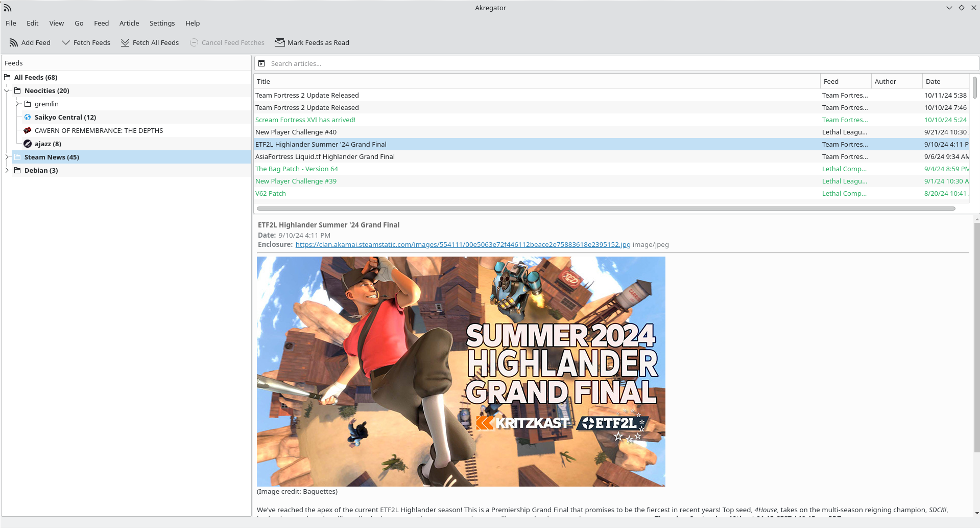Select the ajazz feed icon
The height and width of the screenshot is (528, 980).
pos(28,144)
